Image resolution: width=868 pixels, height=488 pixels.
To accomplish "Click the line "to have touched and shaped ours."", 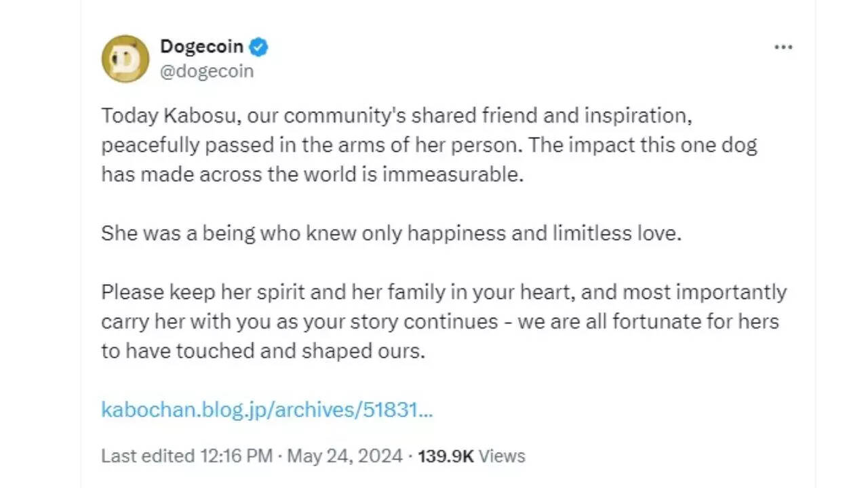I will [x=263, y=351].
